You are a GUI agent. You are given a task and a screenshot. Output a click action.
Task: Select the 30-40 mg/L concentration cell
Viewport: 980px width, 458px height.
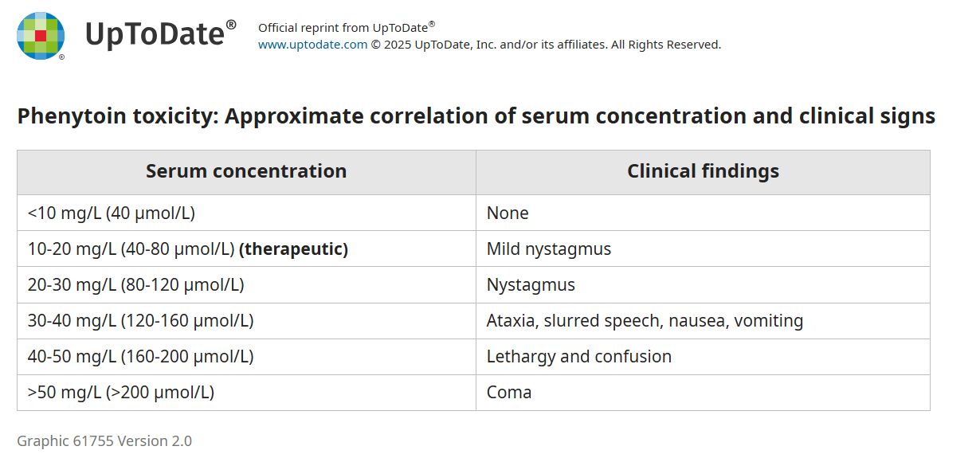coord(140,321)
